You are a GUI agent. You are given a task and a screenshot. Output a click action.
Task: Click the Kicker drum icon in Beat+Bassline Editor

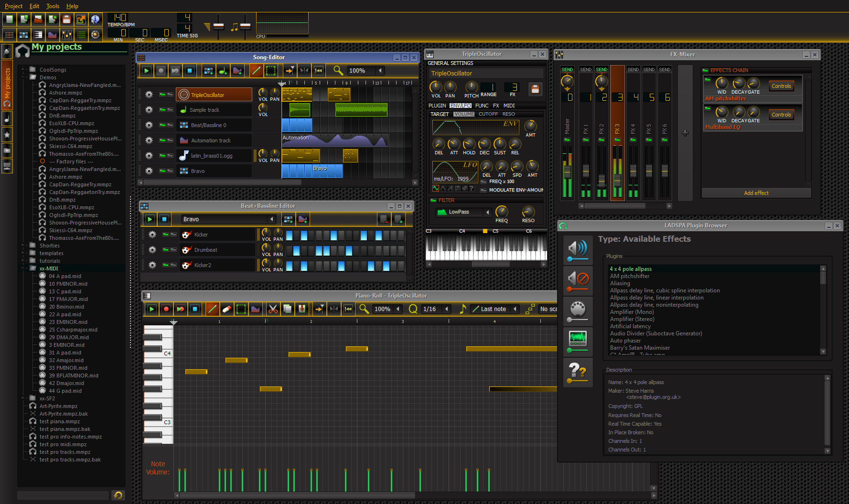pyautogui.click(x=186, y=235)
